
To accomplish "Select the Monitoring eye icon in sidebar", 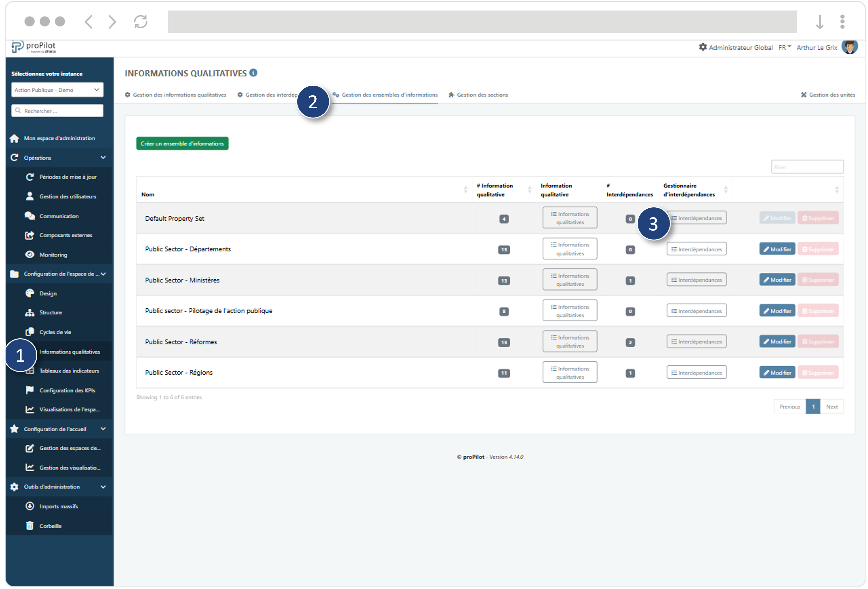I will tap(30, 255).
